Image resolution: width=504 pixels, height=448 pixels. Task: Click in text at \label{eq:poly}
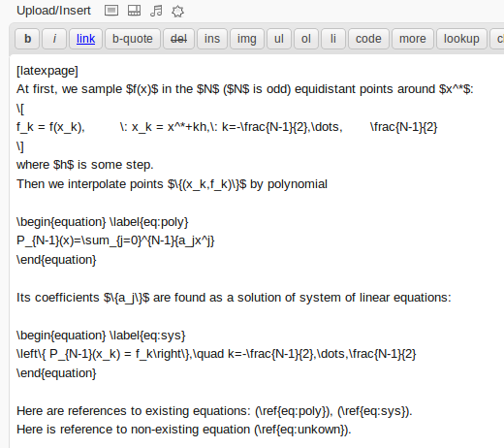pyautogui.click(x=149, y=222)
